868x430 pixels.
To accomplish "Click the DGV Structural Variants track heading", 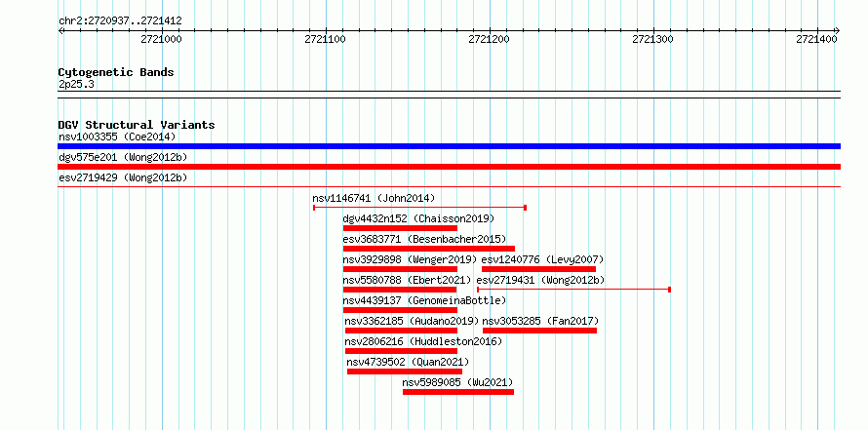I will [x=137, y=125].
